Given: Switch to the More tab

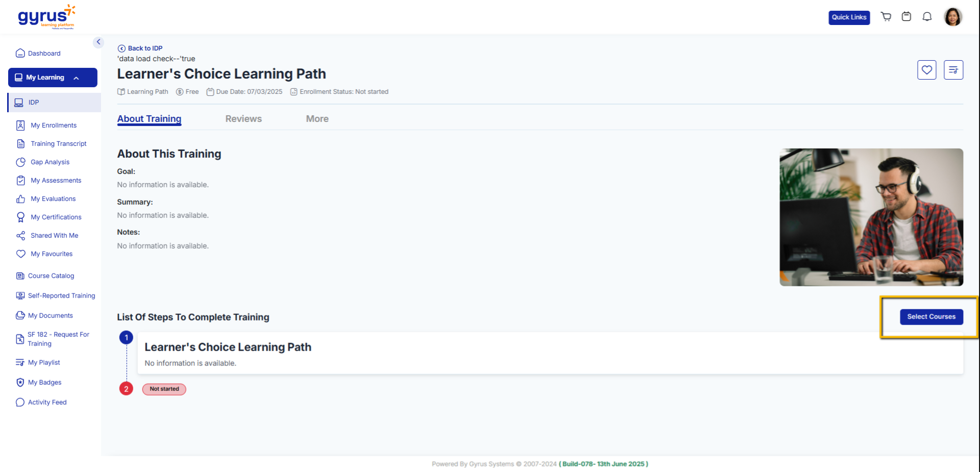Looking at the screenshot, I should [x=317, y=119].
